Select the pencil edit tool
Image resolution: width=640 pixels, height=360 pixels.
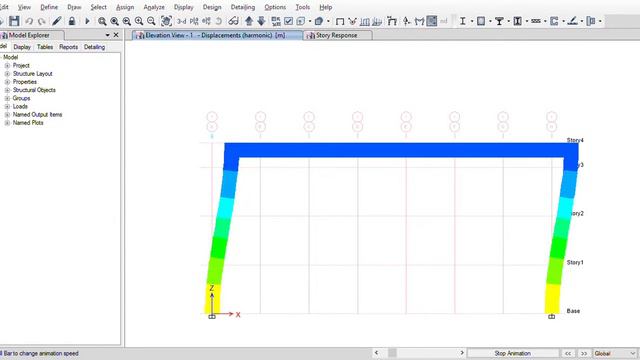pos(57,21)
